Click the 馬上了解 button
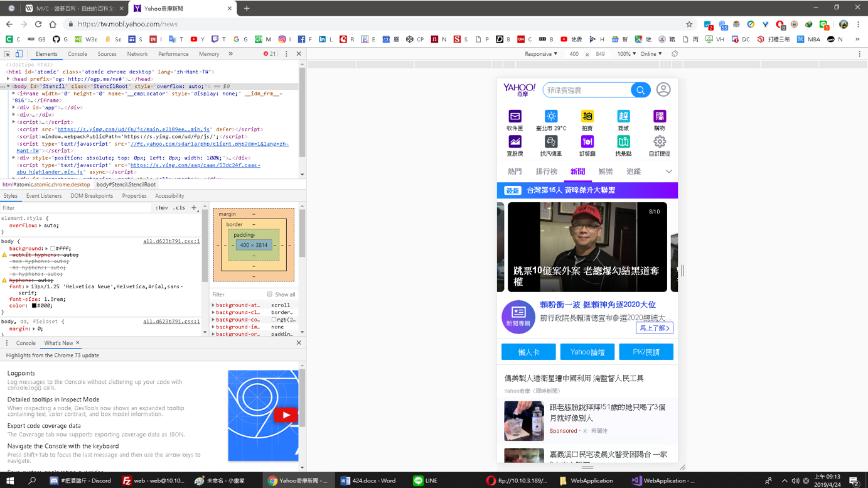This screenshot has width=868, height=488. (655, 328)
